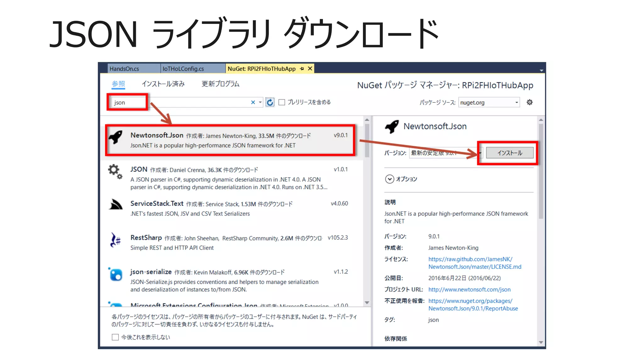Open the newtonsoft.com/json project URL

coord(469,289)
